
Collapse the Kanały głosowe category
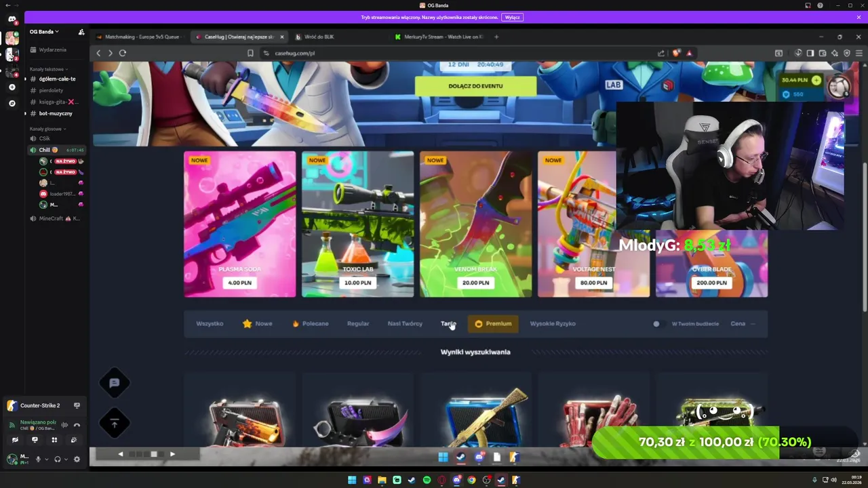[x=47, y=129]
